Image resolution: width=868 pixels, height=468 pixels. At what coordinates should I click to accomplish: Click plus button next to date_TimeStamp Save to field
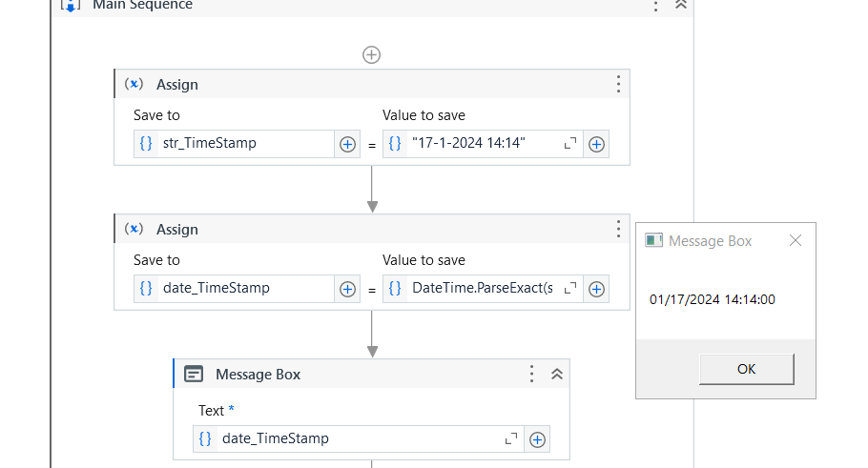click(x=347, y=289)
